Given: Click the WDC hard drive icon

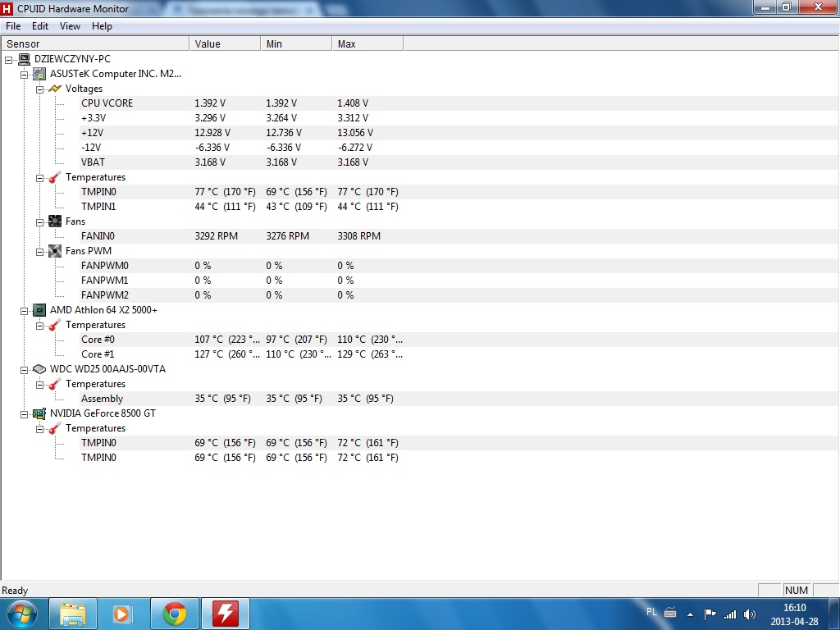Looking at the screenshot, I should click(39, 369).
